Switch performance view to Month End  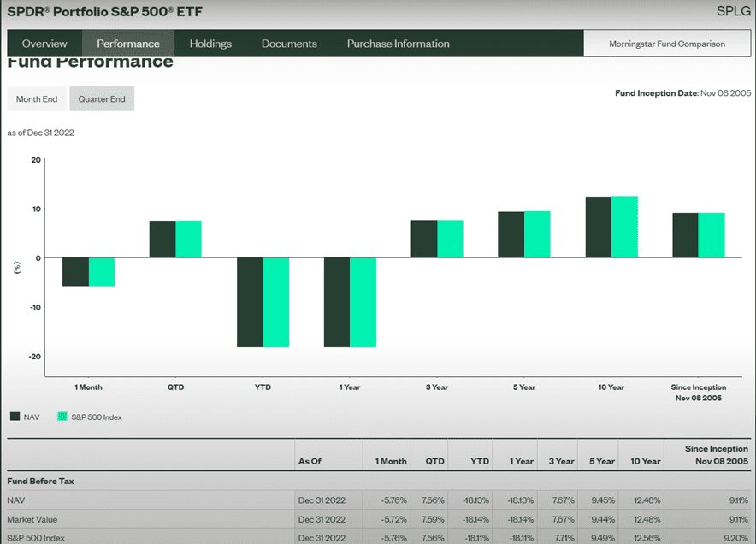[x=37, y=99]
